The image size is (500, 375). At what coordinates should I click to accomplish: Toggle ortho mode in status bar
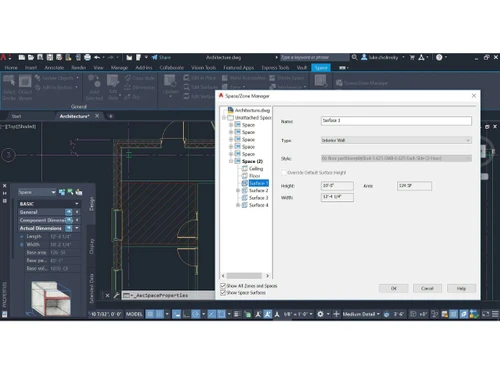click(186, 314)
